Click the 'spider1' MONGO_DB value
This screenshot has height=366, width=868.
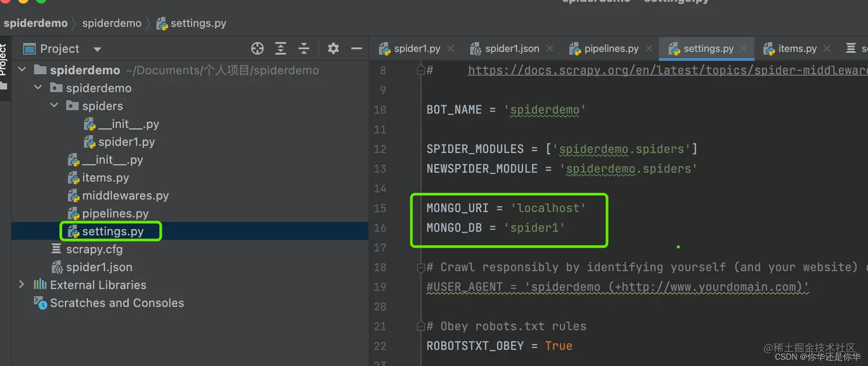[x=534, y=228]
